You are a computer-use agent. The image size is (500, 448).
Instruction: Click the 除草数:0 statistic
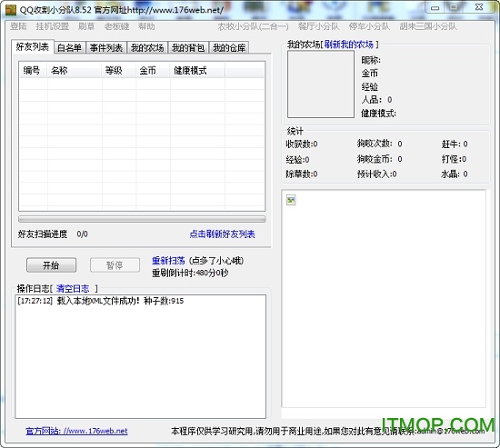pos(302,174)
